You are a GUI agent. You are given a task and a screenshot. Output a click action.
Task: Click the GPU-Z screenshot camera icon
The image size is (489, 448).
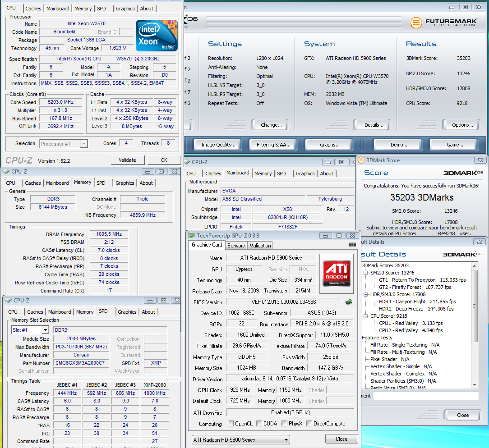click(x=352, y=245)
